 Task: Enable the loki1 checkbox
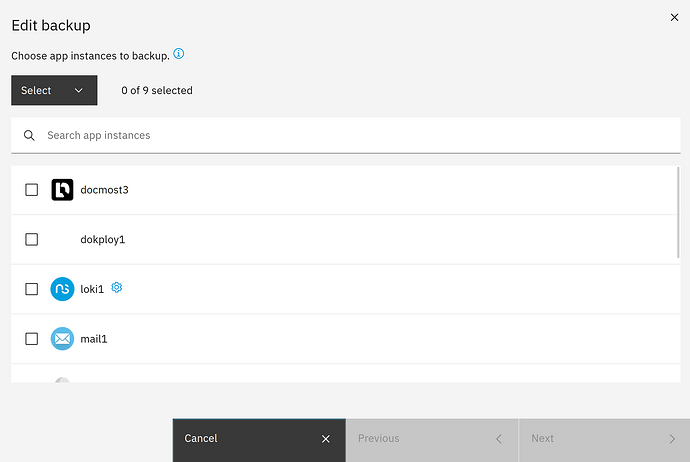(32, 289)
